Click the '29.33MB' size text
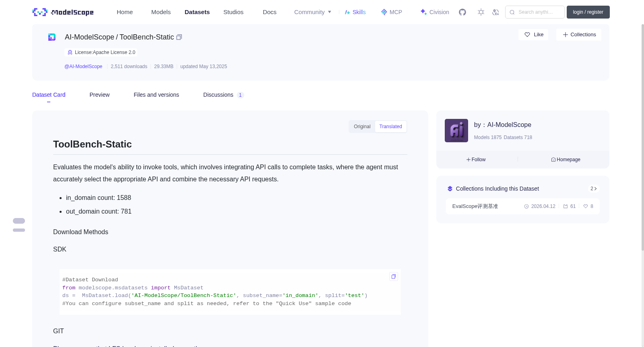Screen dimensions: 644x347 point(164,66)
